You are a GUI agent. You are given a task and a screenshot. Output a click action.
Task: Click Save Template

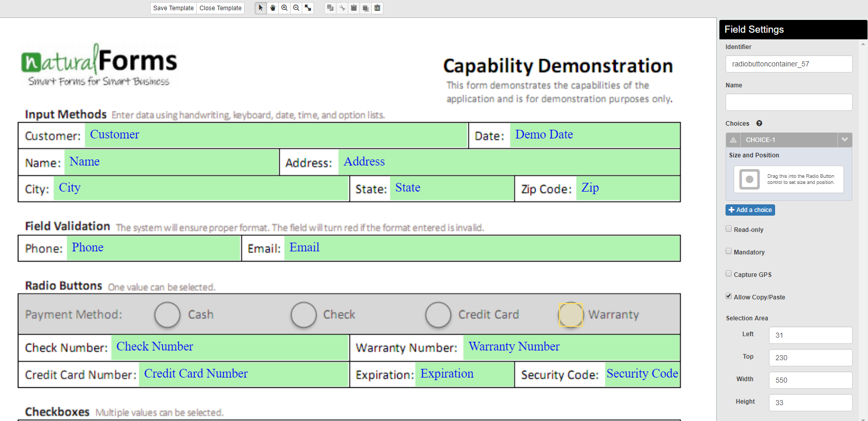pos(174,8)
